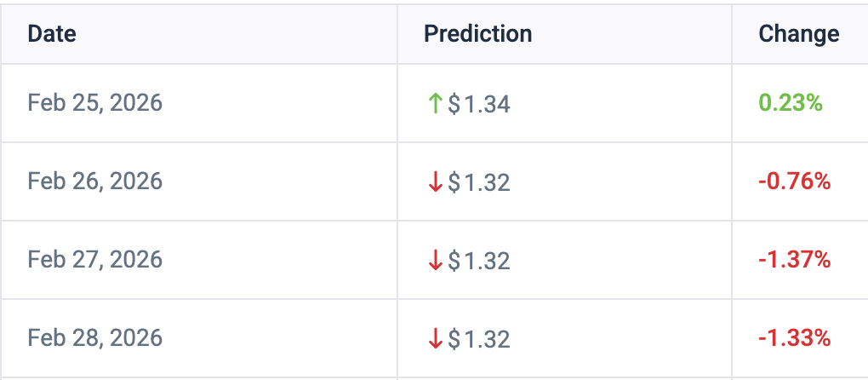Sort by the Change column header

(x=798, y=34)
